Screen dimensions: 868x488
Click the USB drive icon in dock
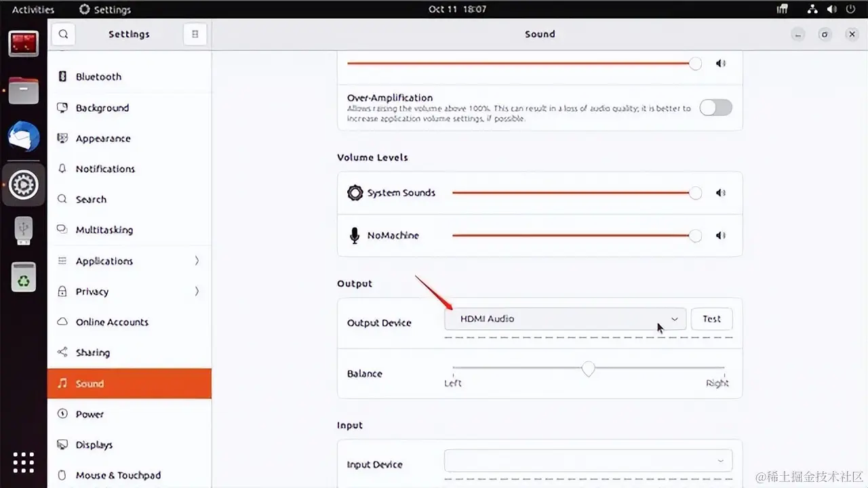(x=24, y=230)
